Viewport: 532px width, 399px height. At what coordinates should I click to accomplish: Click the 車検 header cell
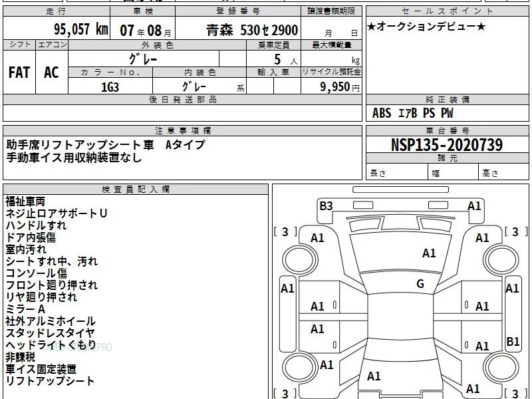[x=142, y=11]
